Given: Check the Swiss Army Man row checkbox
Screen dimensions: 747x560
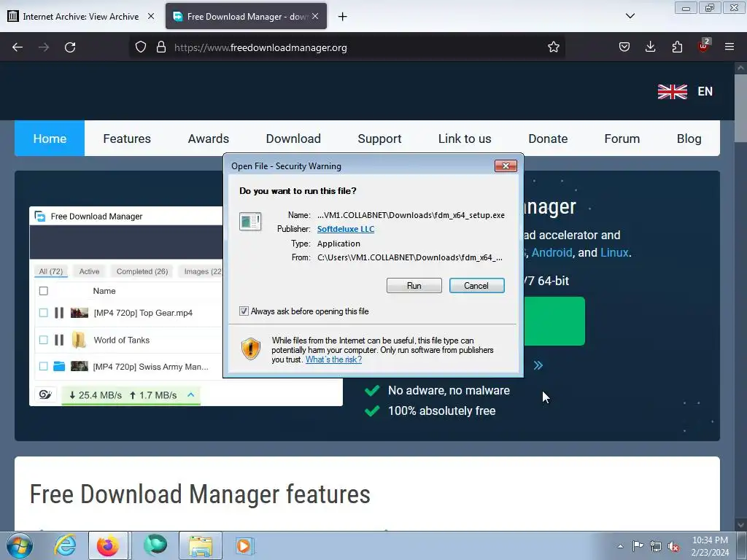Looking at the screenshot, I should (43, 366).
